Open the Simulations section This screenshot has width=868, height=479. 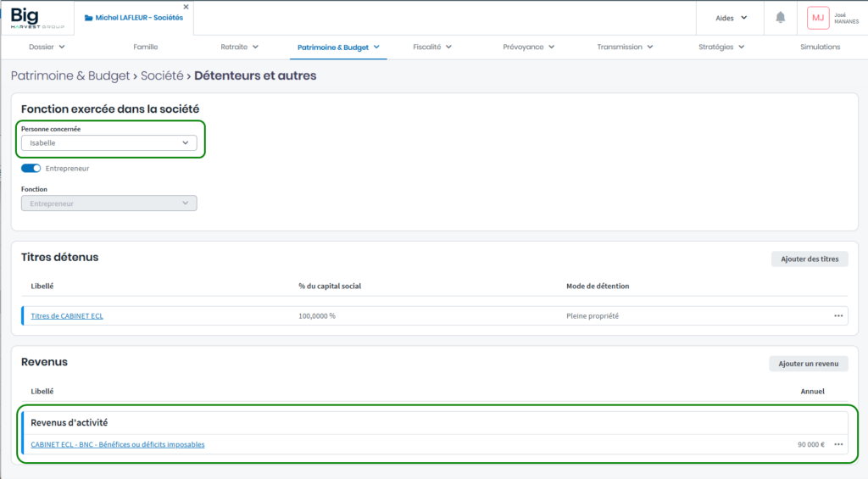coord(820,47)
